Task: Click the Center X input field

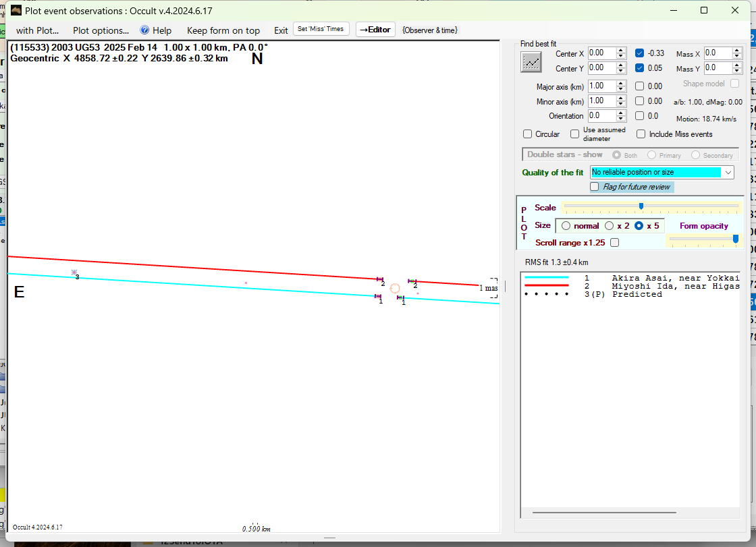Action: (601, 53)
